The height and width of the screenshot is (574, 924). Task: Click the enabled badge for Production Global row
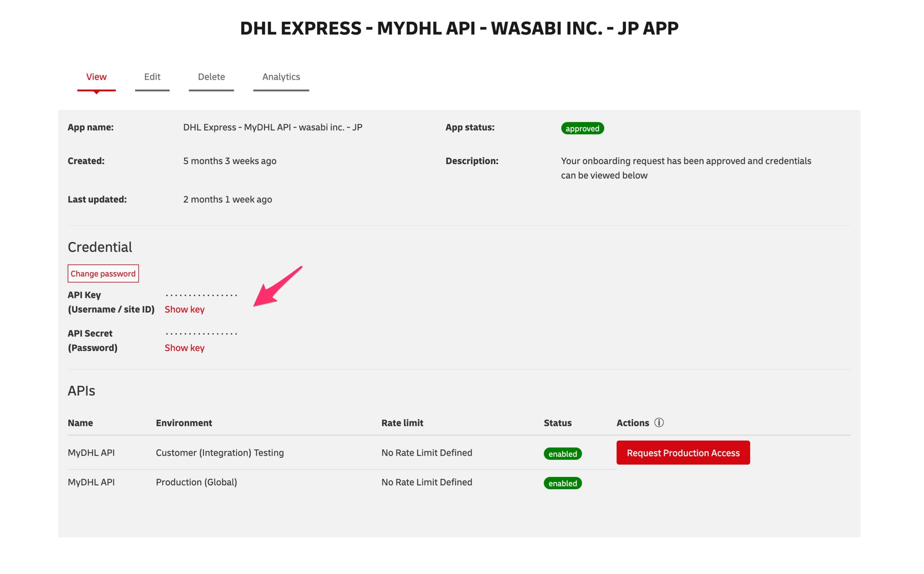click(563, 483)
